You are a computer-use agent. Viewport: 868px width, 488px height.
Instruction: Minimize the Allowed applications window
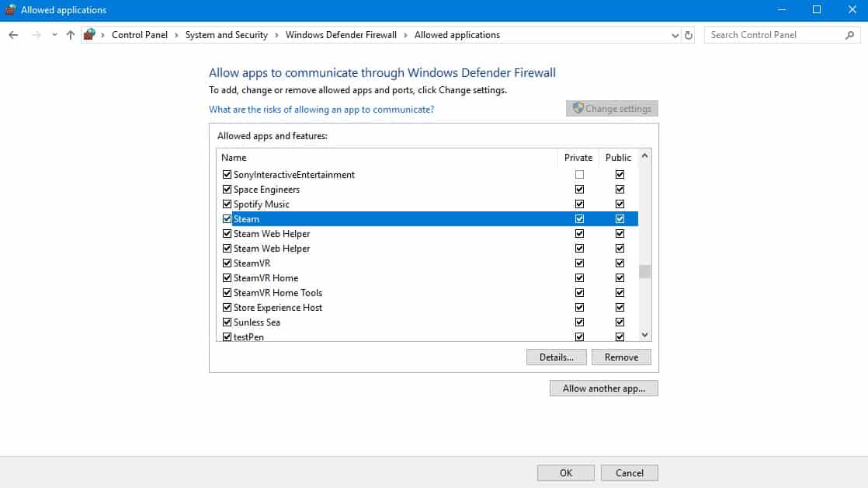(782, 9)
